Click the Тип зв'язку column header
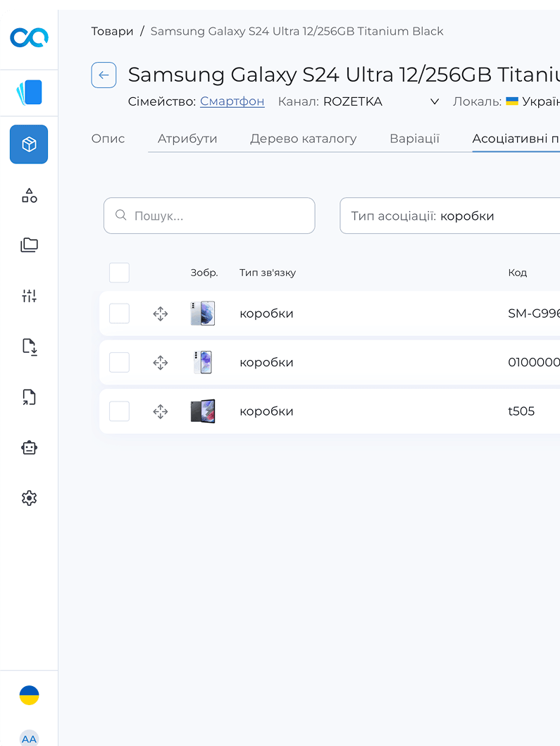The image size is (560, 746). click(x=268, y=273)
